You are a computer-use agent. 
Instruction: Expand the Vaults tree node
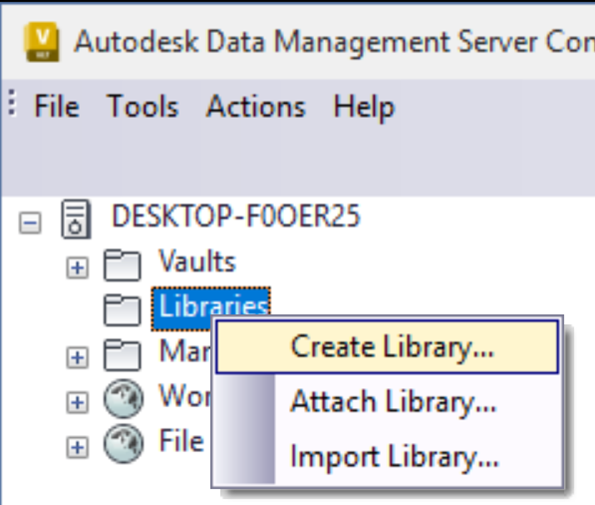[x=77, y=268]
